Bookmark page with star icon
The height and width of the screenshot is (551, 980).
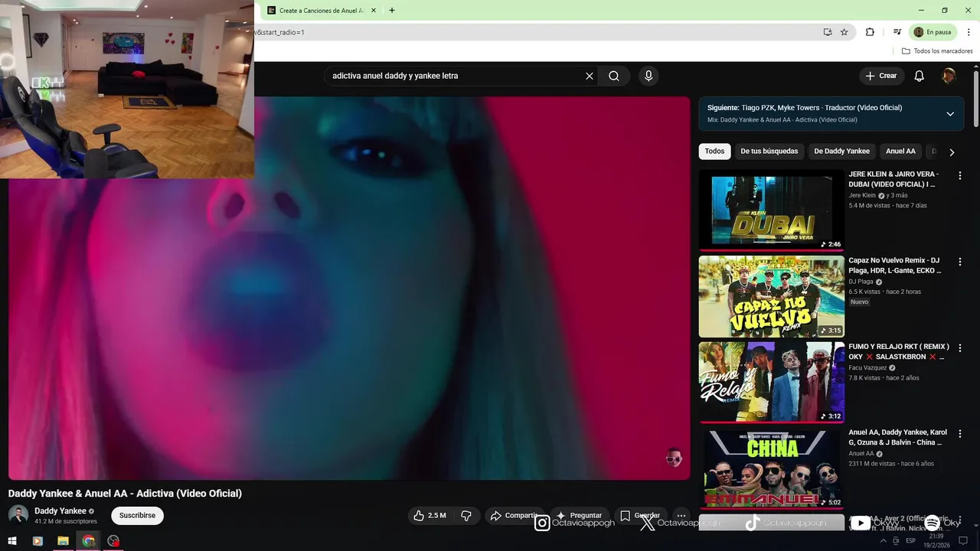coord(844,32)
